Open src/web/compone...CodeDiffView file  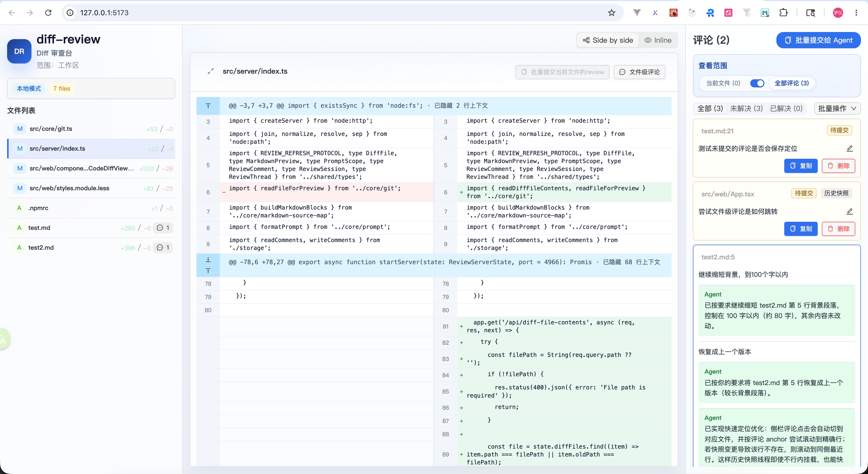[91, 169]
